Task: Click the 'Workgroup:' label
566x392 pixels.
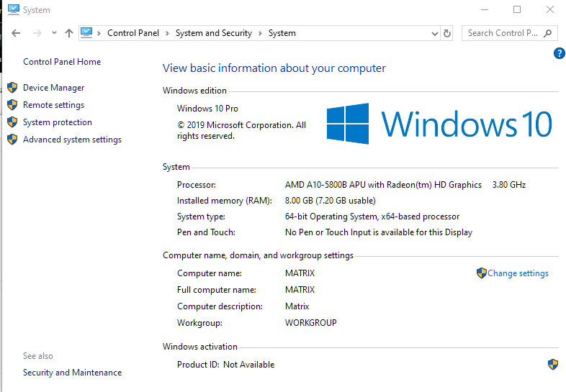Action: pyautogui.click(x=199, y=323)
